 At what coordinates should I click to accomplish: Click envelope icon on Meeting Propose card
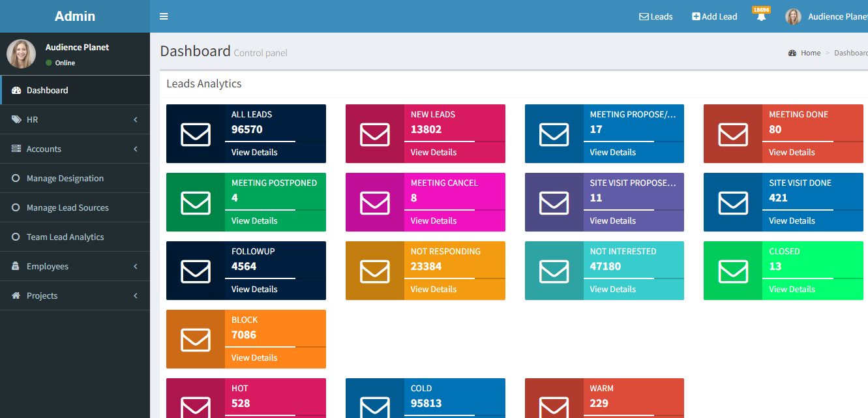click(554, 134)
